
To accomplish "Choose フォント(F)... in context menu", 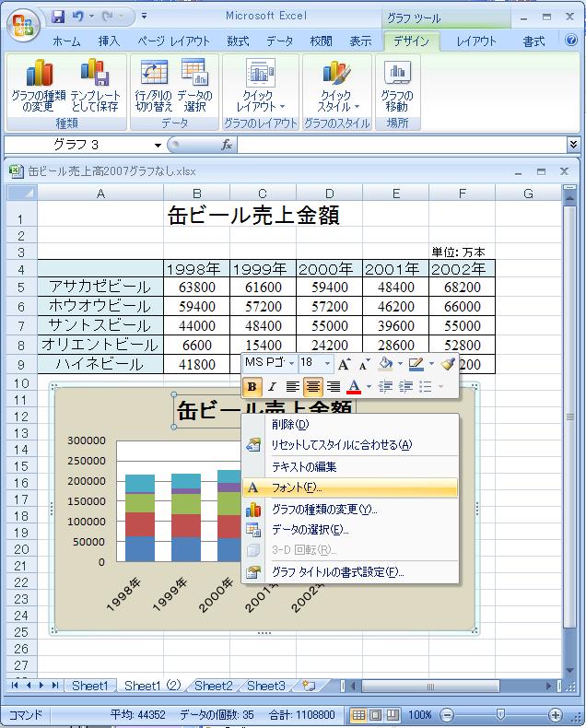I will [x=349, y=487].
